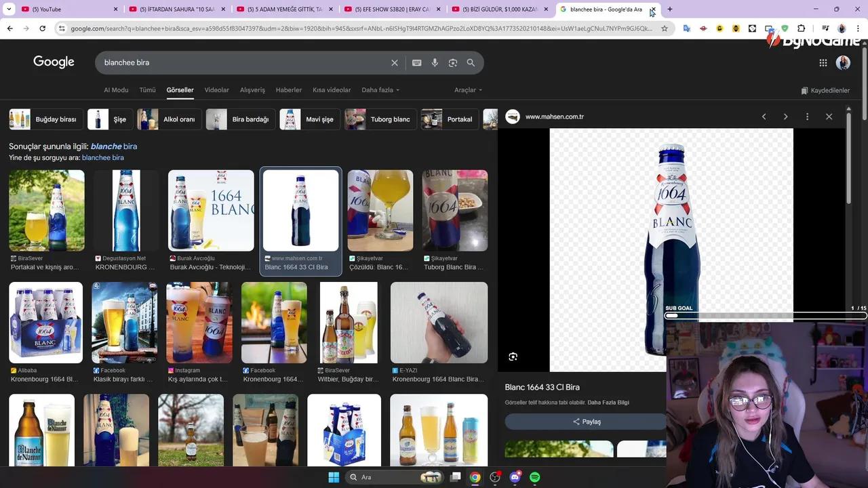This screenshot has height=488, width=868.
Task: Show previous image in preview panel
Action: [x=764, y=117]
